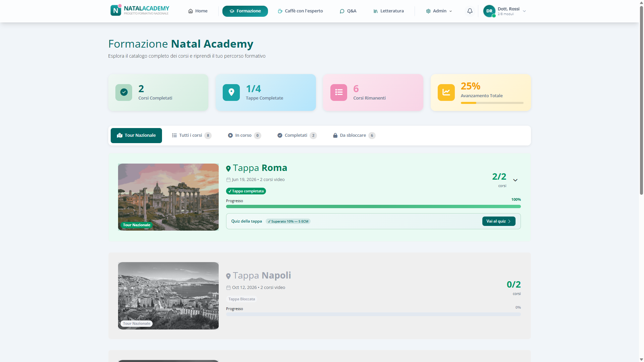
Task: Open the Letteratura section
Action: tap(389, 11)
